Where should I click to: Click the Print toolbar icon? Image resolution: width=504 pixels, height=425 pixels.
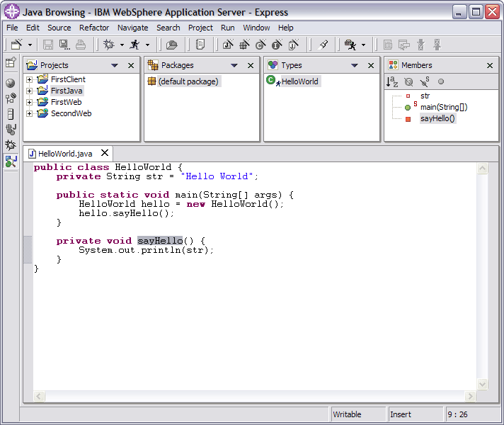point(81,45)
